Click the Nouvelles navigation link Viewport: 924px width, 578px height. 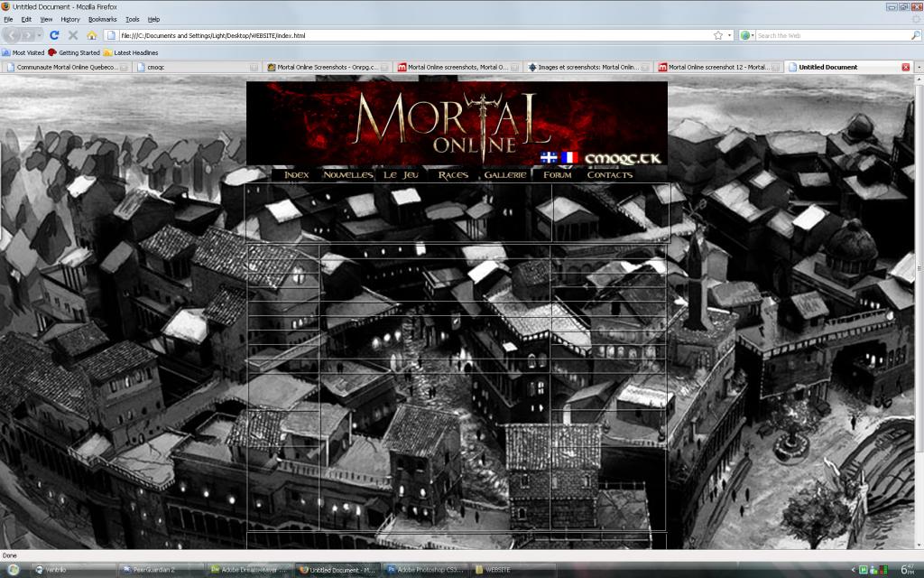347,174
